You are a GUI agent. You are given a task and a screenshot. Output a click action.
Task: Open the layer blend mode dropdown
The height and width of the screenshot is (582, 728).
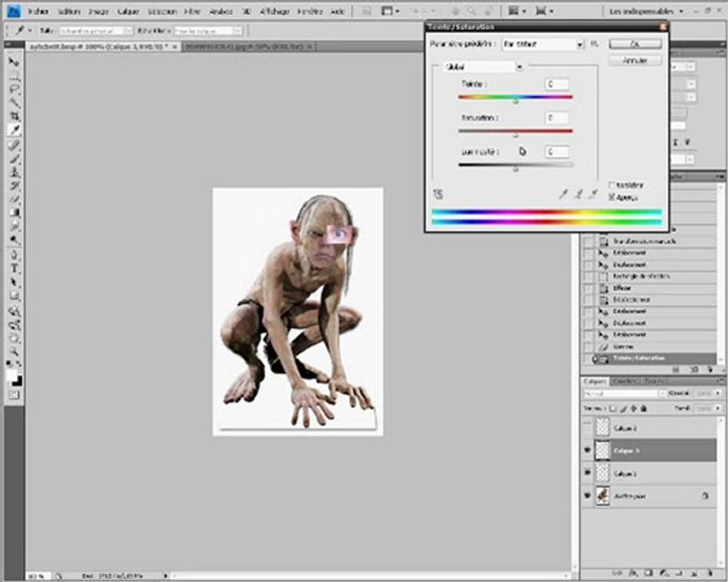click(x=625, y=394)
